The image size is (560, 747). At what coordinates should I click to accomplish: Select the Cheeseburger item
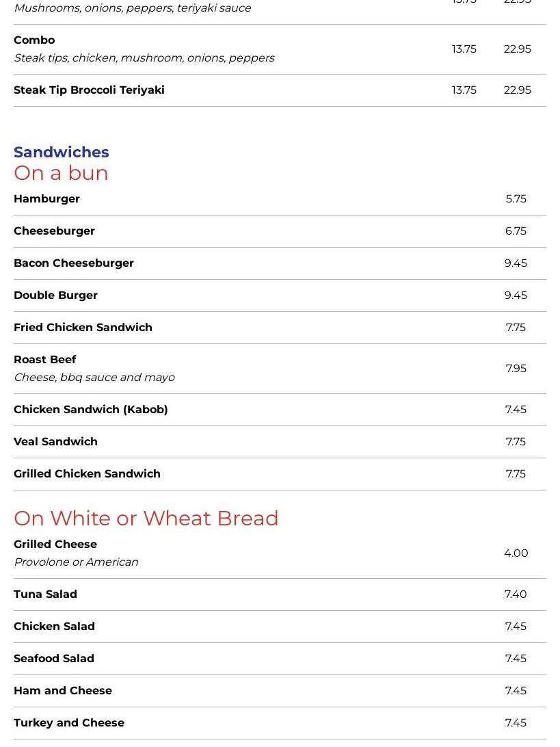pos(54,231)
